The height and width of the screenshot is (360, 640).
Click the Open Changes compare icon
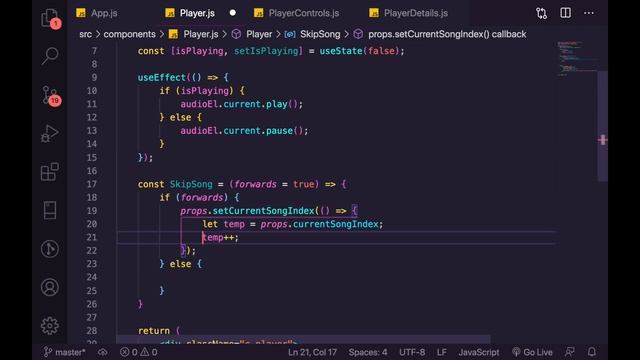point(542,13)
